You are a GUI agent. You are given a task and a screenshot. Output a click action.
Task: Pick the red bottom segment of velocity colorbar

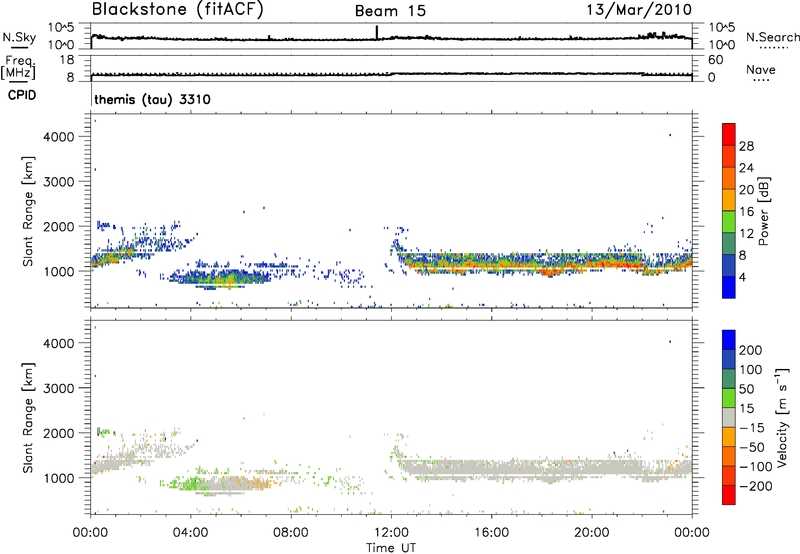(729, 495)
